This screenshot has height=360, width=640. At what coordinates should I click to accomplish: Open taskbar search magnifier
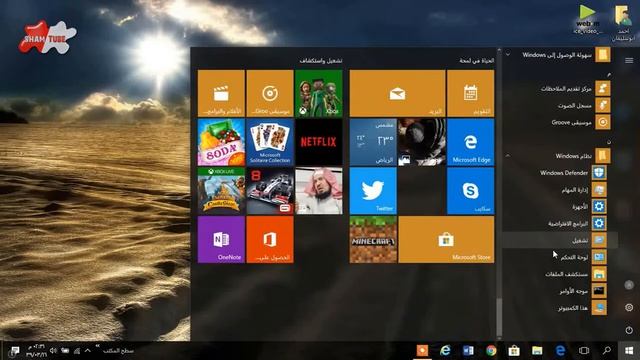(x=607, y=351)
